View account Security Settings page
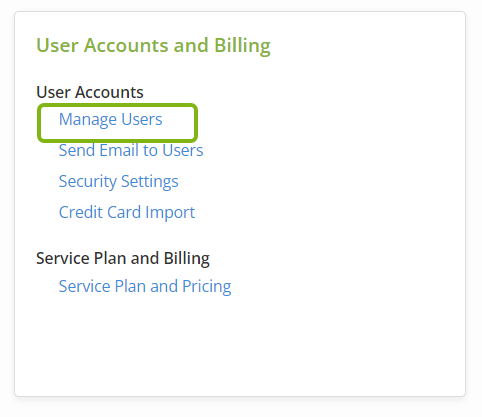This screenshot has width=482, height=417. [119, 182]
